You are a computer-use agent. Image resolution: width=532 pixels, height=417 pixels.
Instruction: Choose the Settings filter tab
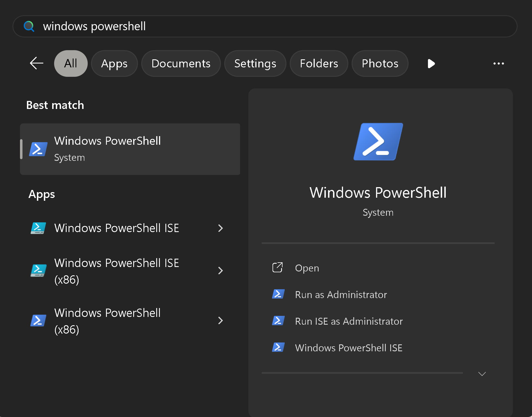click(x=255, y=63)
